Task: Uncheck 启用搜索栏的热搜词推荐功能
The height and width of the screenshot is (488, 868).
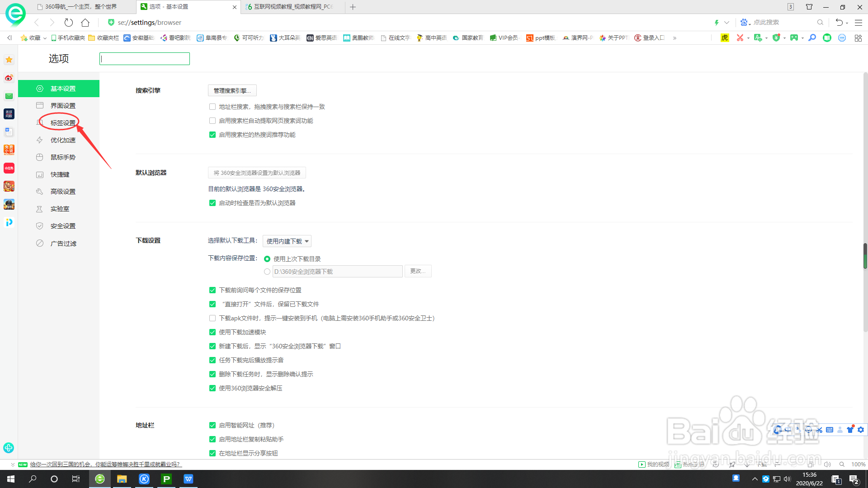Action: [212, 134]
